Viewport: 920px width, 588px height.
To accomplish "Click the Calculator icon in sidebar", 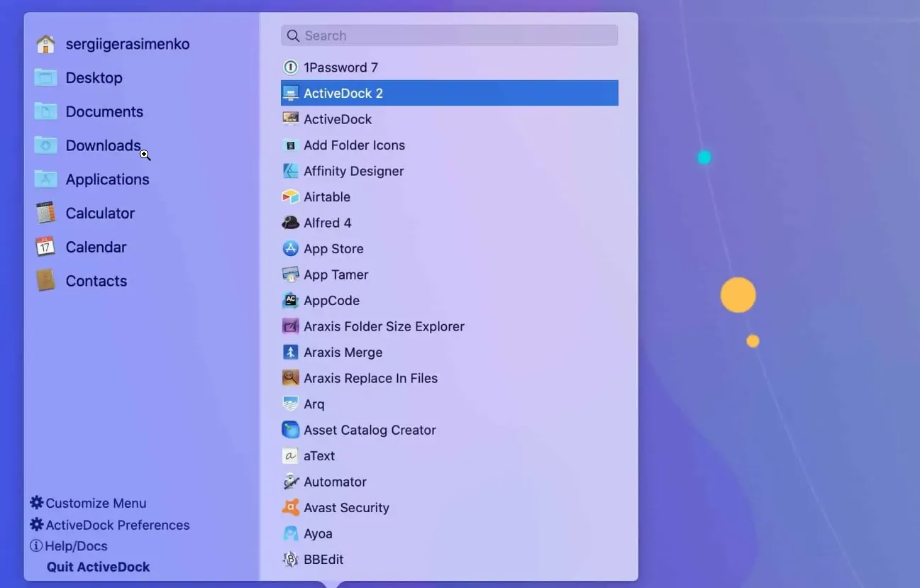I will pos(45,213).
